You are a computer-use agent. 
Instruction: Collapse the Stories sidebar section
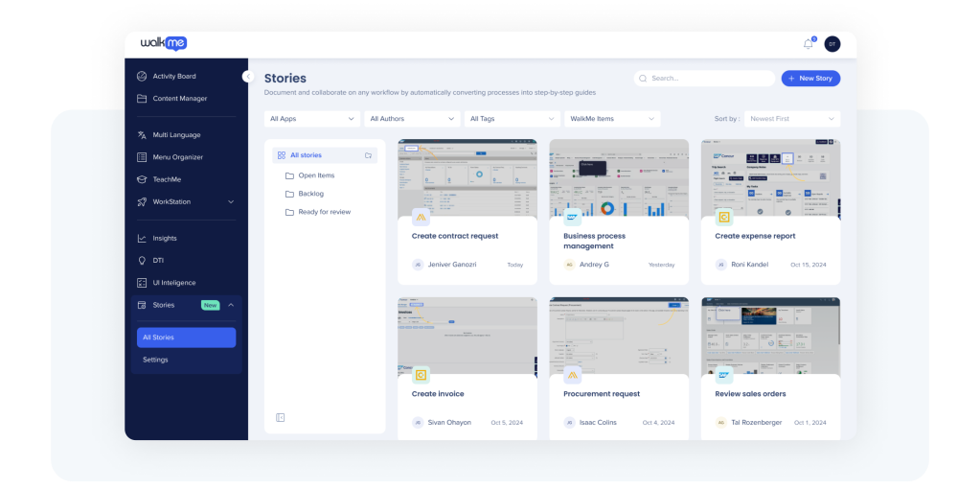pyautogui.click(x=231, y=305)
